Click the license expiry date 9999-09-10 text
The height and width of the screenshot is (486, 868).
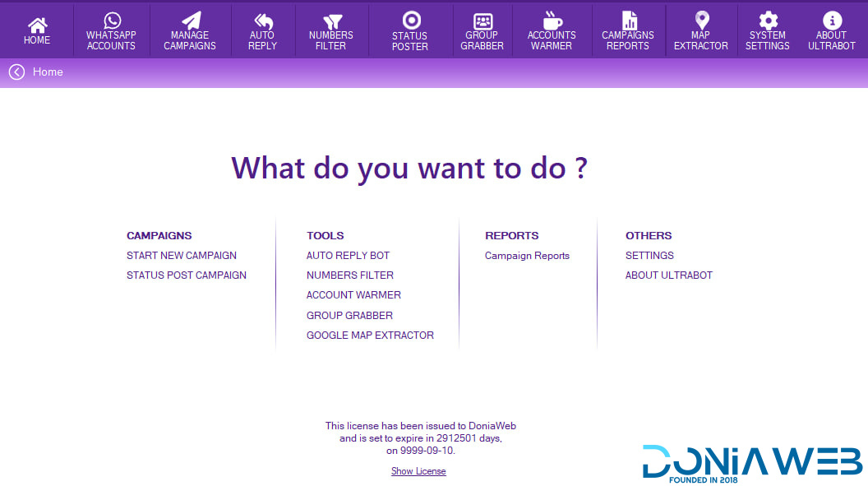click(427, 451)
